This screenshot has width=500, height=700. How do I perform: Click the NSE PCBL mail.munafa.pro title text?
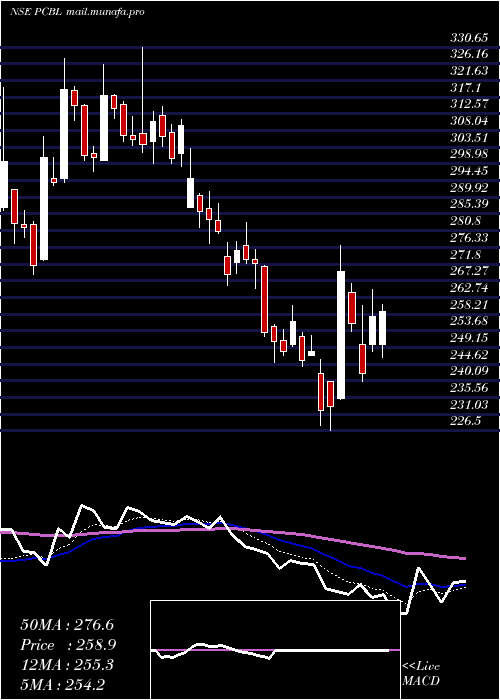[x=77, y=12]
